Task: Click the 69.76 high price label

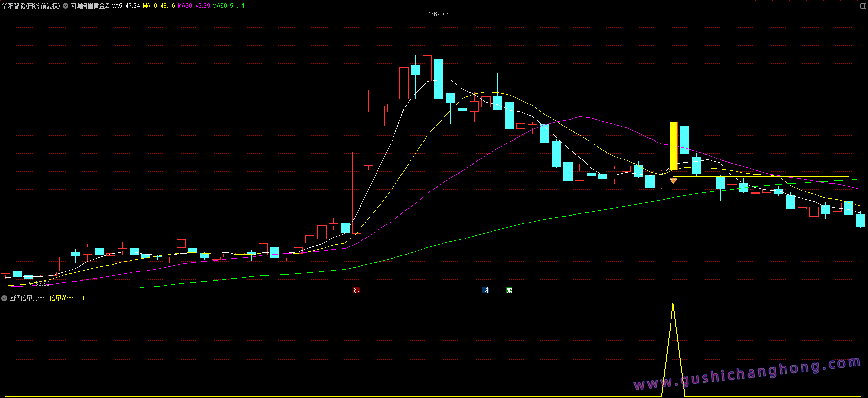Action: pos(441,14)
